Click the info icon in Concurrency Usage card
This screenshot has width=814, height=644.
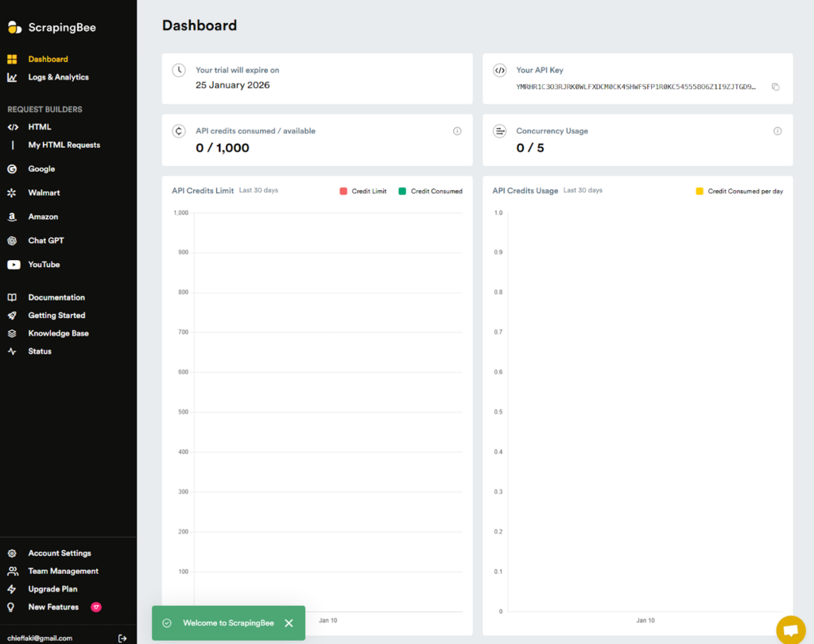click(x=777, y=131)
